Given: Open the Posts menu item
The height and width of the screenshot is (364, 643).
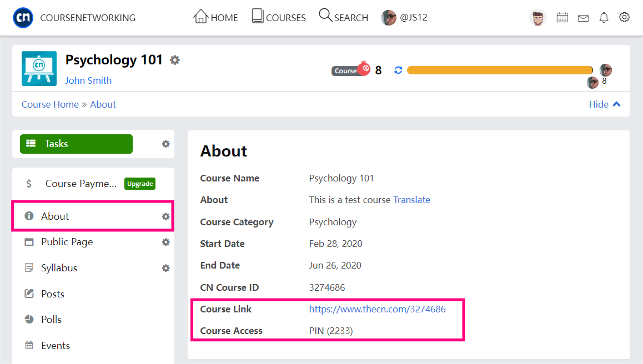Looking at the screenshot, I should [53, 294].
